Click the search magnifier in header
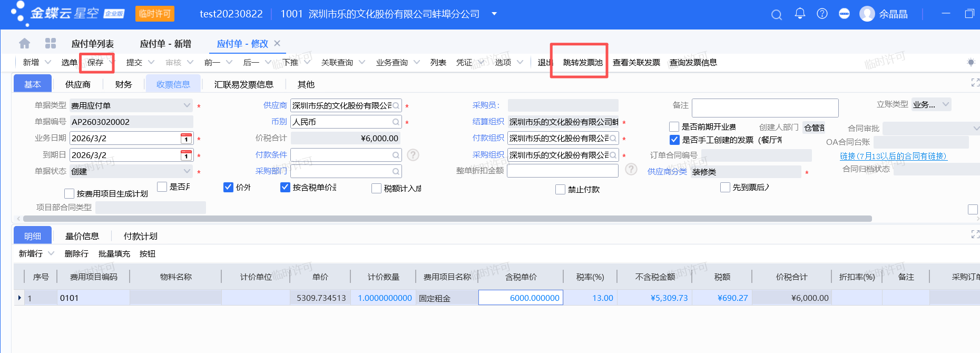 pyautogui.click(x=776, y=15)
